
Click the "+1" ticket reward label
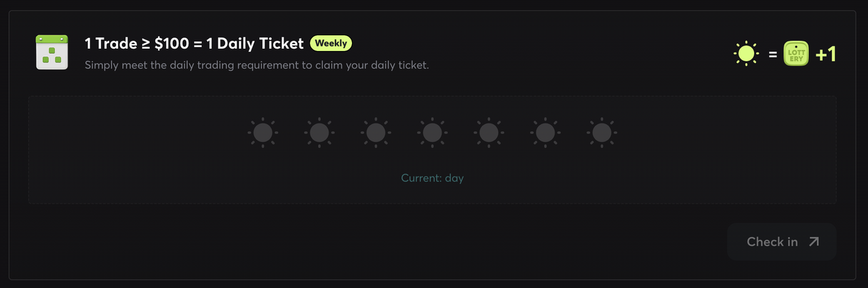825,54
